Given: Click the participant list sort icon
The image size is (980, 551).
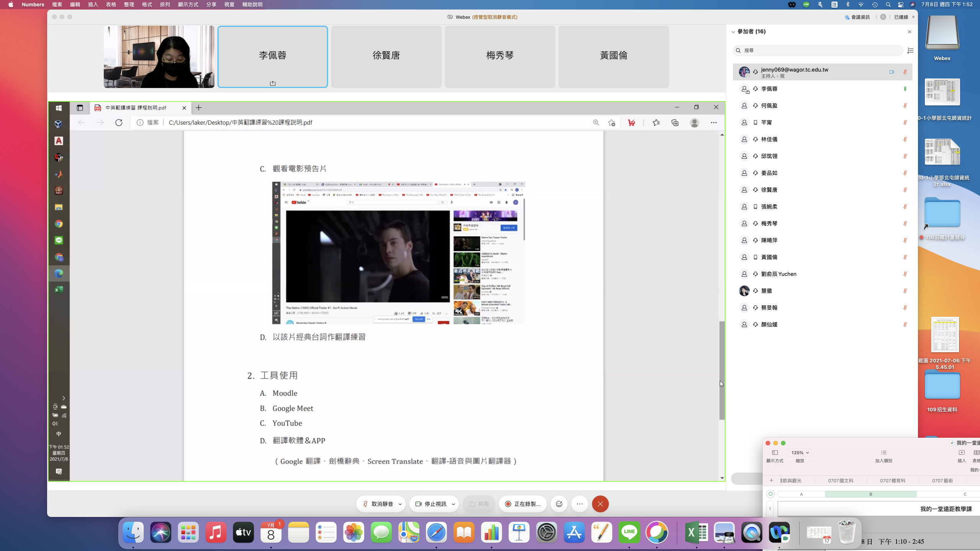Looking at the screenshot, I should tap(910, 51).
